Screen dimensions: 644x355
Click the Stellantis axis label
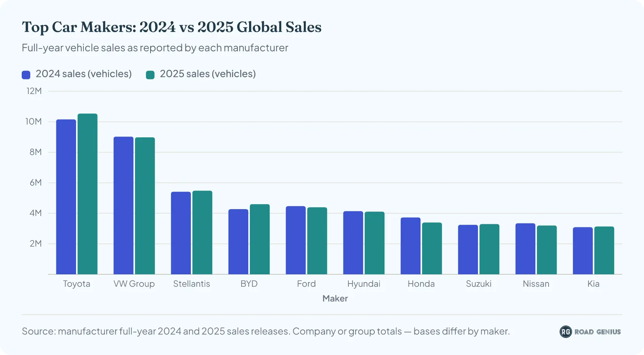coord(192,284)
